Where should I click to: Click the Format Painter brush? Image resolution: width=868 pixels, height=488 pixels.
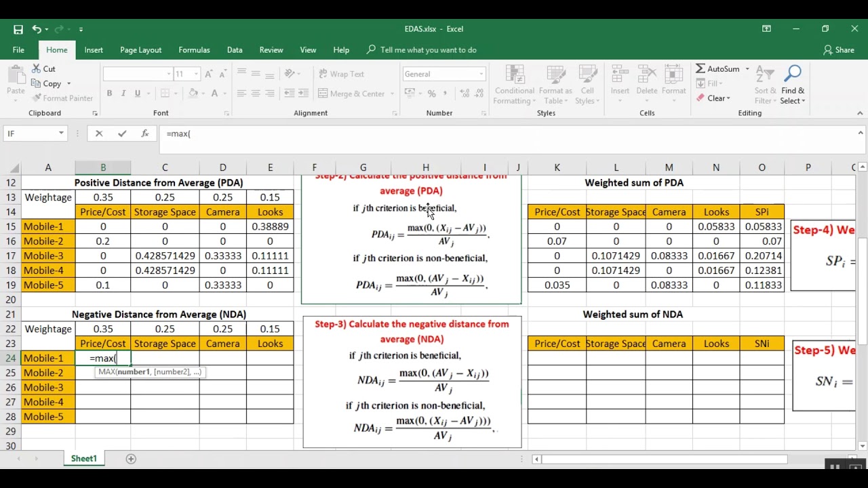tap(37, 98)
